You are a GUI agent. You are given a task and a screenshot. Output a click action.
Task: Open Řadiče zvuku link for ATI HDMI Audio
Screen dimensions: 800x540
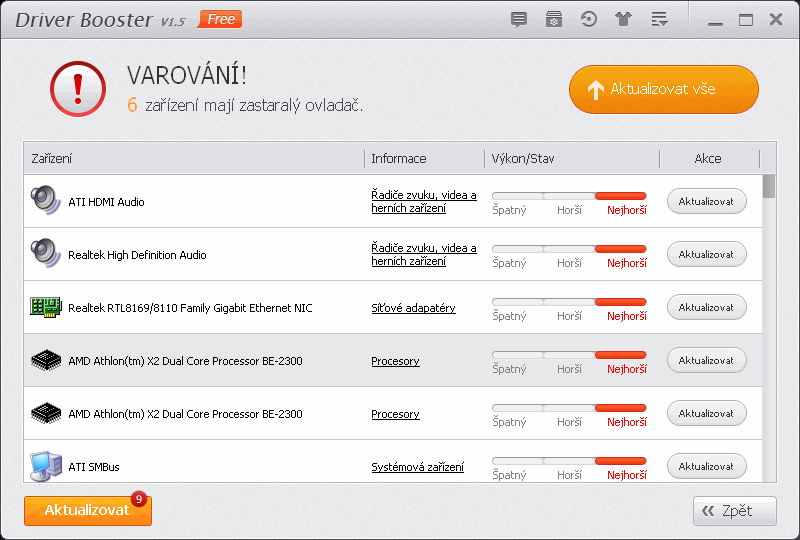[x=423, y=202]
